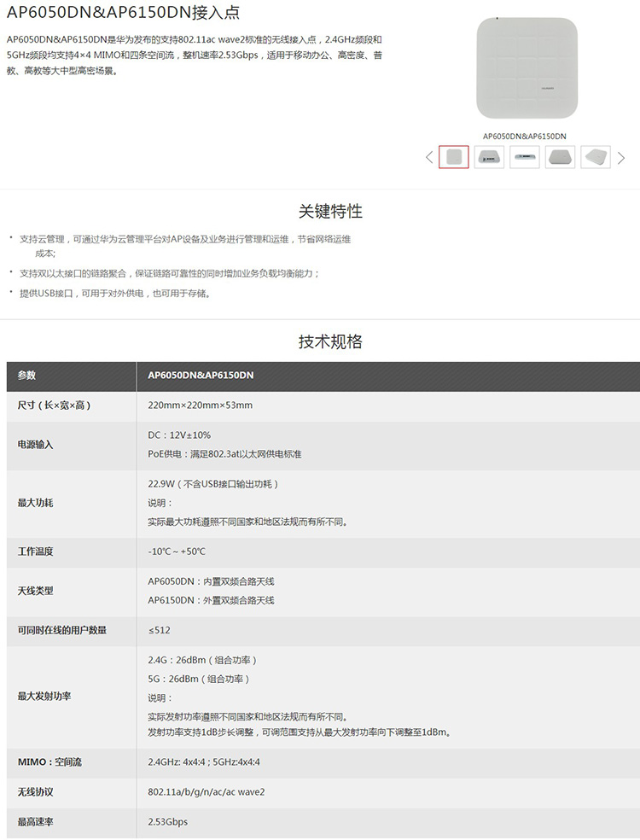
Task: Go to previous product image with left arrow
Action: (x=429, y=157)
